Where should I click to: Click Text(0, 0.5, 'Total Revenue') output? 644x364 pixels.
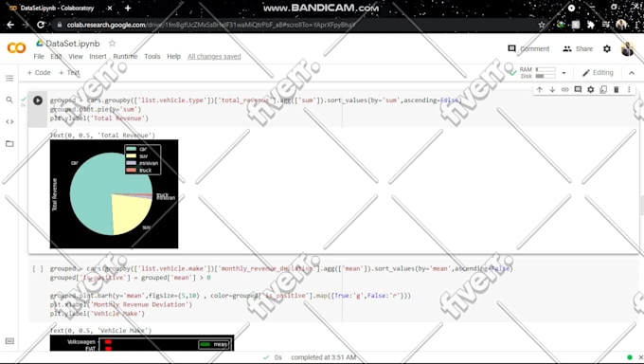pyautogui.click(x=102, y=135)
